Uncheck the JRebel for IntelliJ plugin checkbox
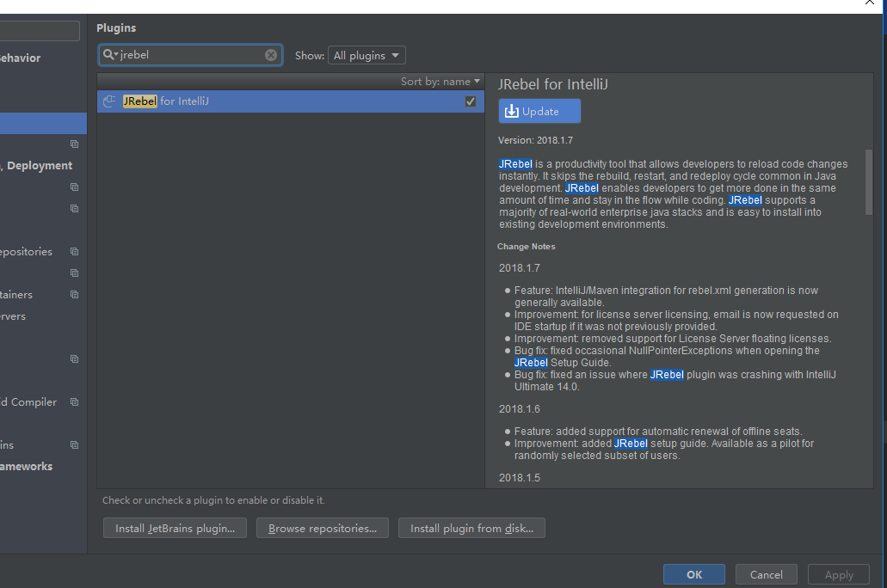The height and width of the screenshot is (588, 887). [471, 101]
